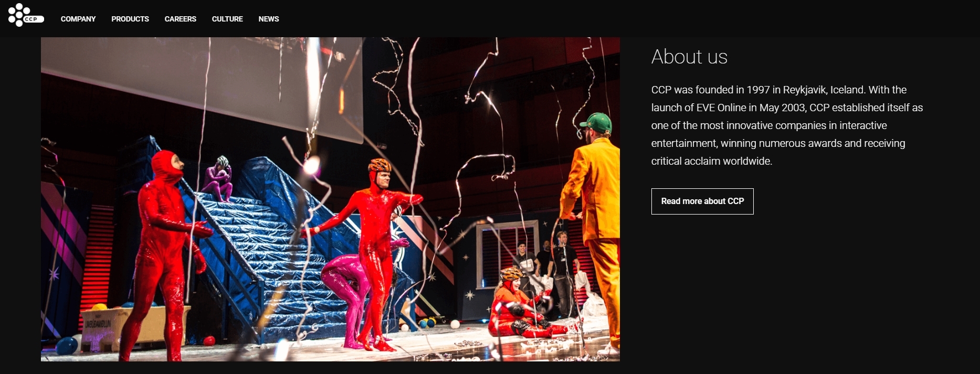Click the CCP text pill in the logo

click(x=33, y=19)
